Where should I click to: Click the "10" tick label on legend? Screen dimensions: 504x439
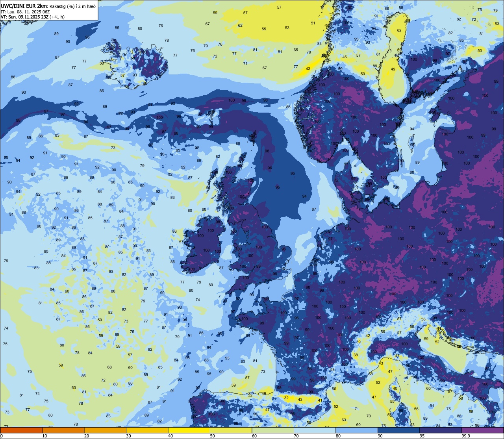(44, 436)
